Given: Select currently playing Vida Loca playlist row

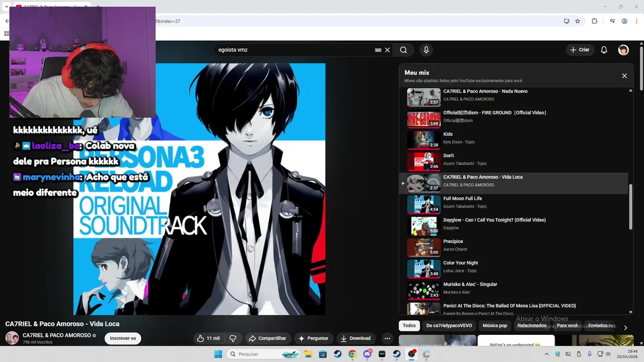Looking at the screenshot, I should pyautogui.click(x=514, y=184).
